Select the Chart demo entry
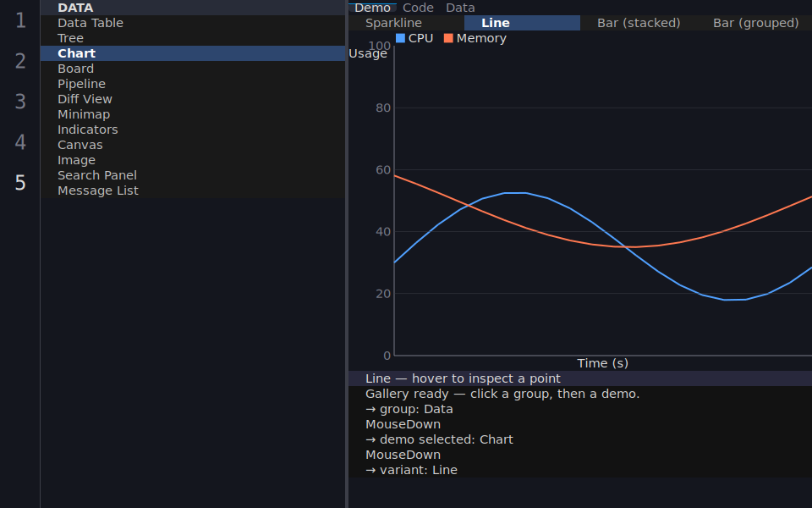 193,53
